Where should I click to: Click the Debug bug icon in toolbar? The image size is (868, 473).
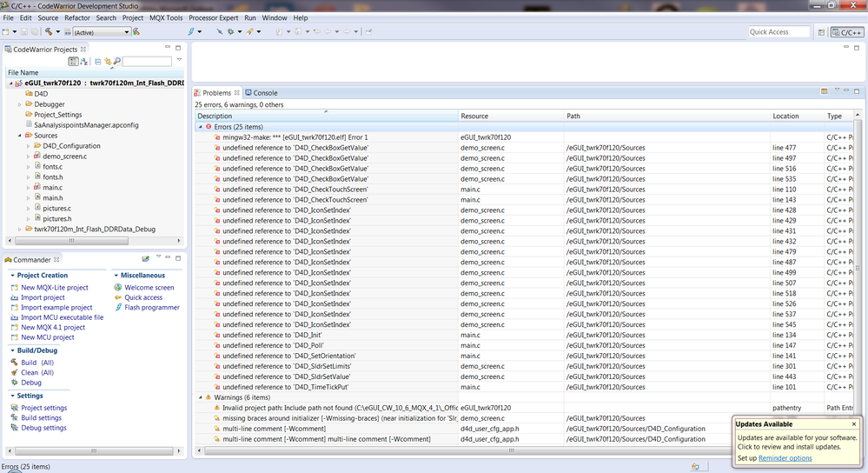[231, 31]
